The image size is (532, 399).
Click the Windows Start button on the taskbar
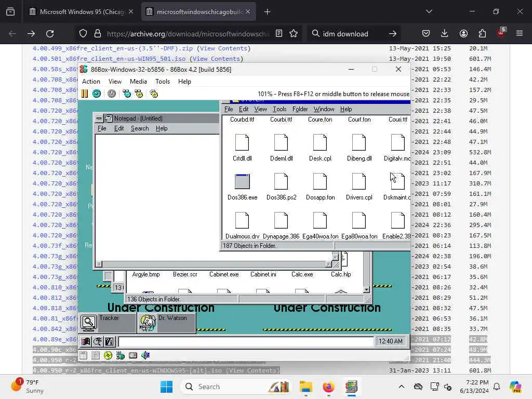click(166, 387)
